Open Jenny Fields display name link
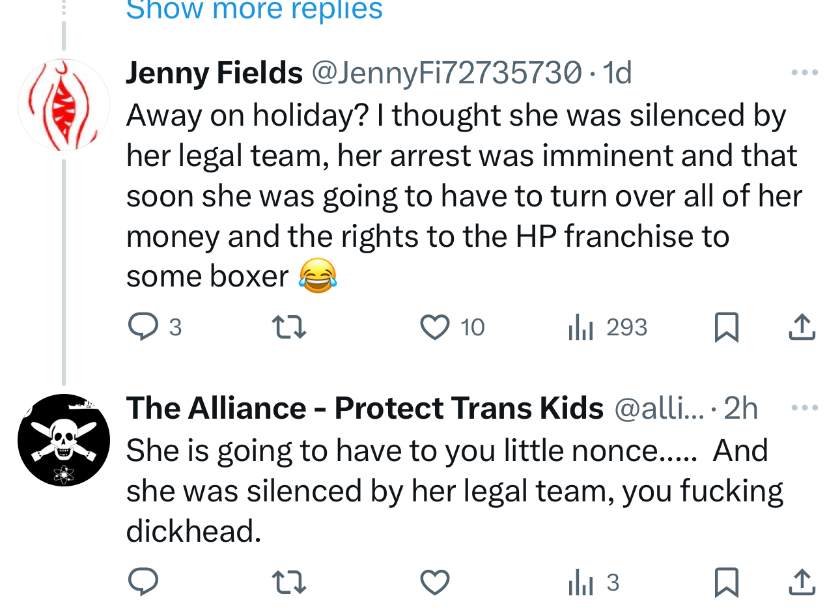 214,72
